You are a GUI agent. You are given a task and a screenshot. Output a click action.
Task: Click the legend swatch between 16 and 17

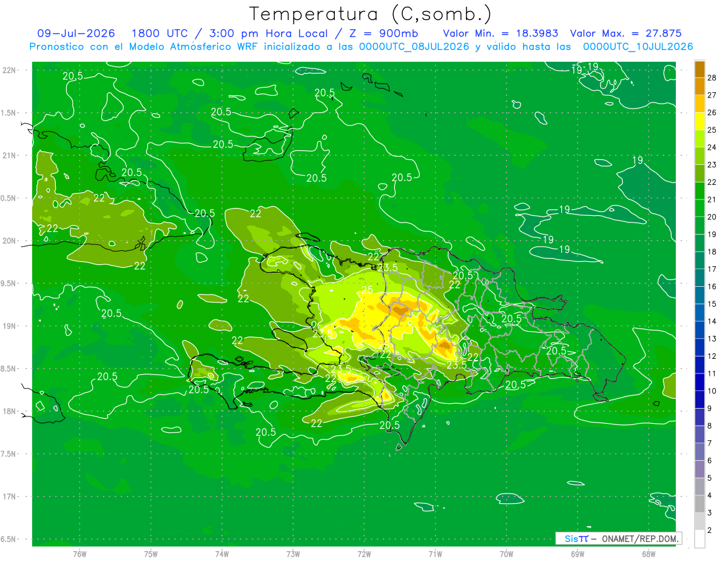[x=699, y=278]
